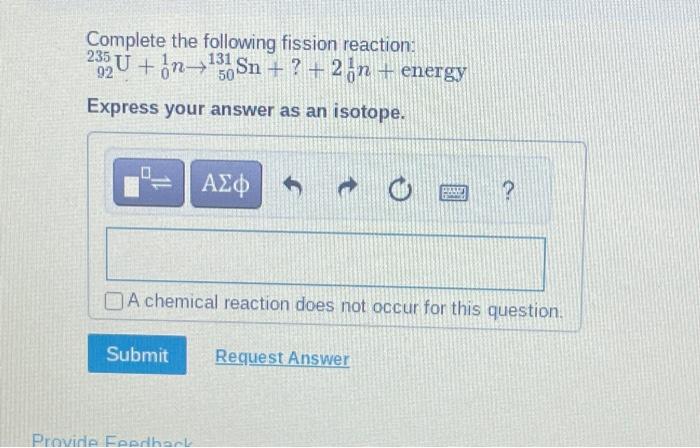The image size is (700, 448).
Task: Reset the answer box with circular arrow
Action: tap(400, 190)
